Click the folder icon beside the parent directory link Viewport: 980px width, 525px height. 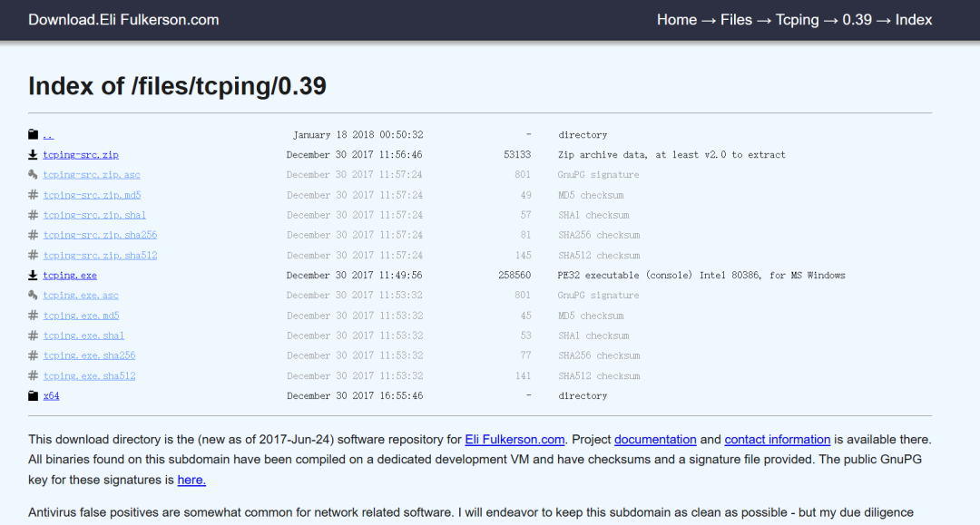coord(34,134)
